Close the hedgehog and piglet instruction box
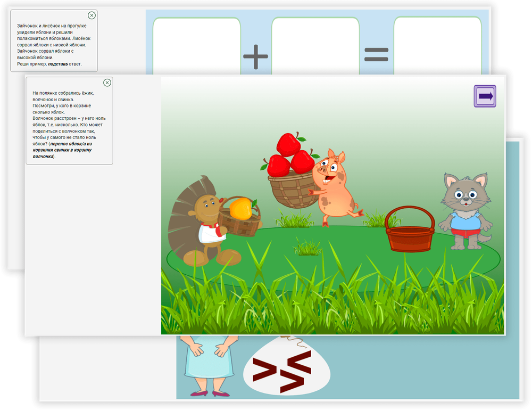 click(107, 83)
